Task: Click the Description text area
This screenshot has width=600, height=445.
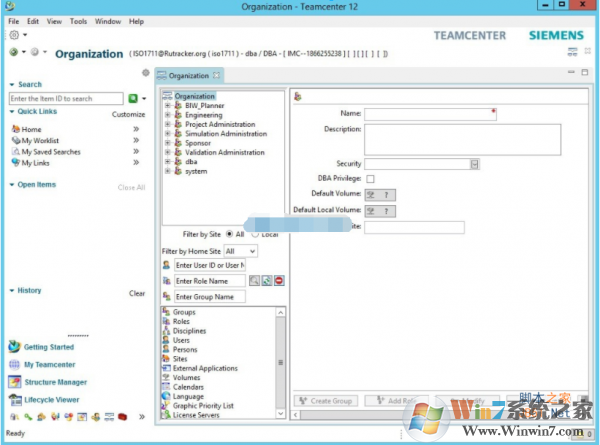Action: coord(462,139)
